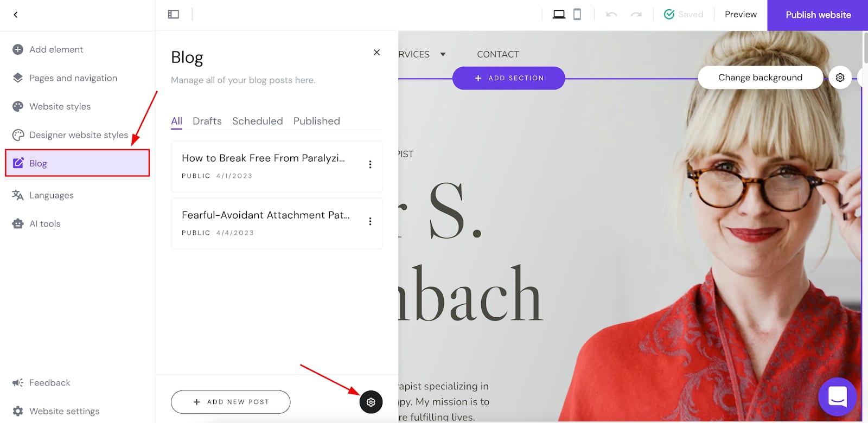The image size is (868, 423).
Task: Switch to the Drafts tab
Action: (x=207, y=121)
